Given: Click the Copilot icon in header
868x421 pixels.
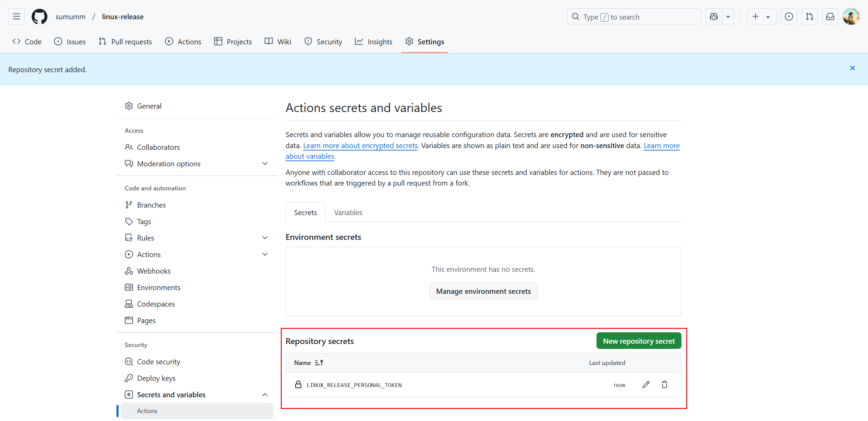Looking at the screenshot, I should click(714, 16).
